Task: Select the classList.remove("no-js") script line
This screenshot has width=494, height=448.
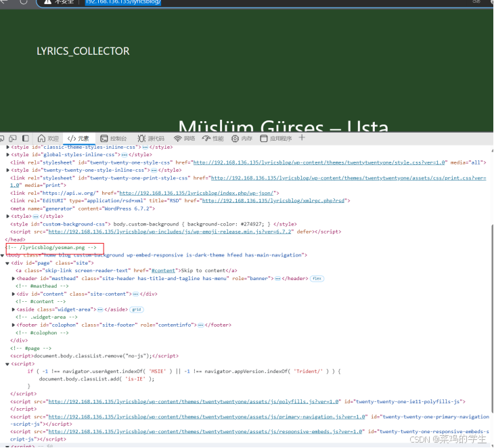Action: [94, 356]
